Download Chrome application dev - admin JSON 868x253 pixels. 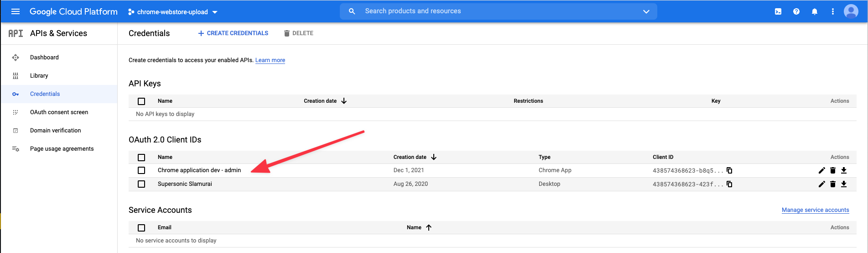coord(844,170)
